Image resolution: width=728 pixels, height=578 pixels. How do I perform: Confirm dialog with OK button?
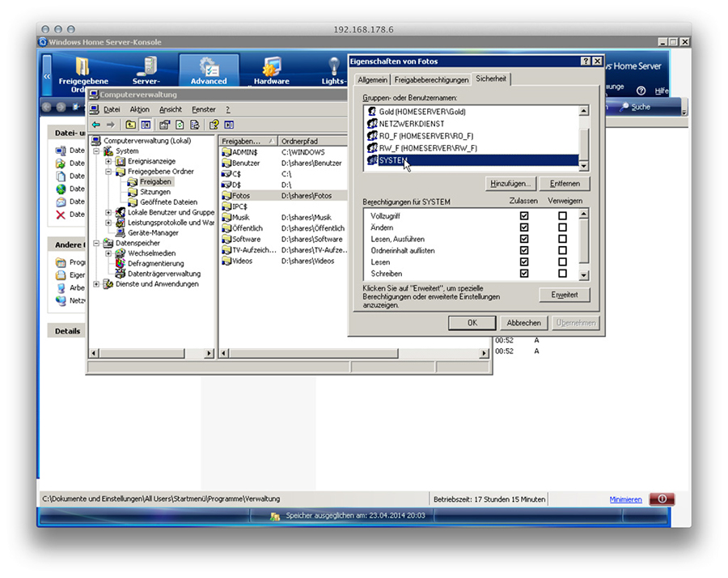(x=472, y=322)
